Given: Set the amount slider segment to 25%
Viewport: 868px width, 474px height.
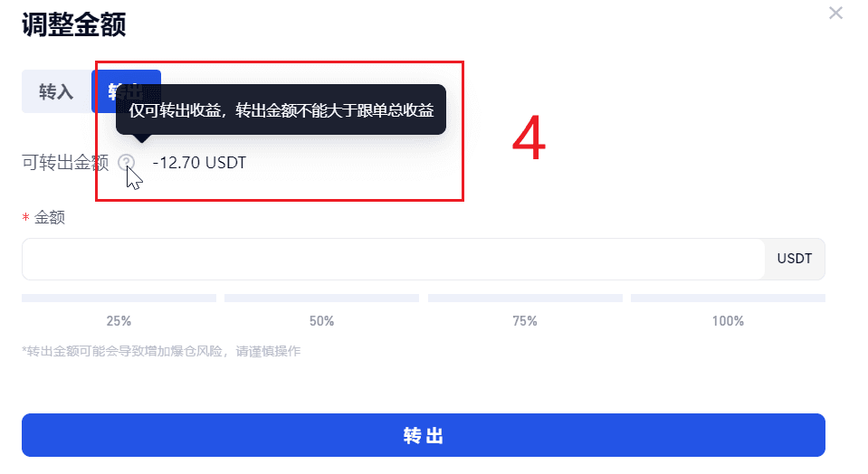Looking at the screenshot, I should [119, 299].
